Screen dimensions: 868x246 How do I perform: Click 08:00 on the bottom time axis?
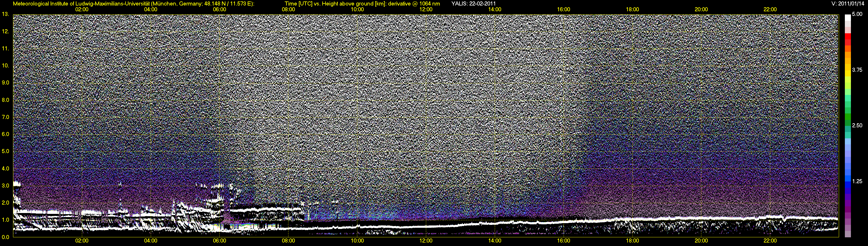click(x=288, y=241)
